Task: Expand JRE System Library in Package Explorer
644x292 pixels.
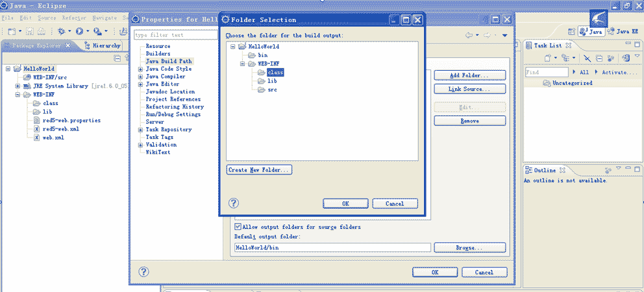Action: [x=18, y=86]
